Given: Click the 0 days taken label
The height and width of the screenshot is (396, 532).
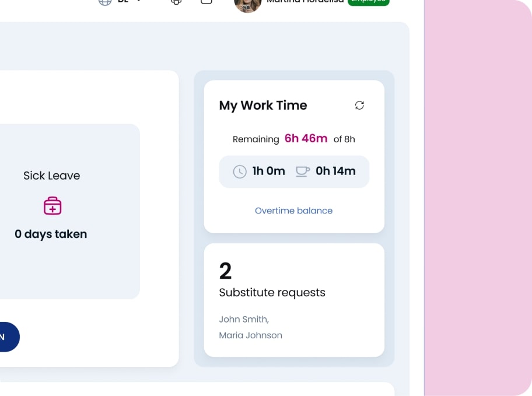Looking at the screenshot, I should (x=51, y=234).
